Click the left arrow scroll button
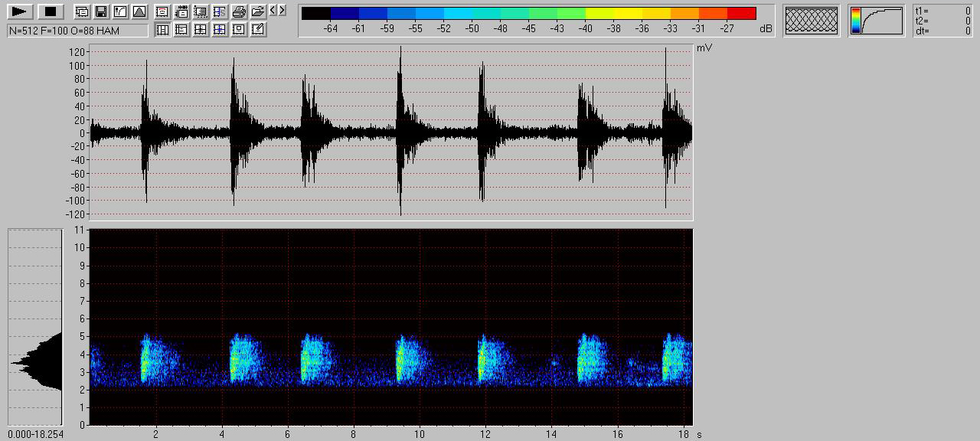The image size is (980, 441). click(273, 11)
